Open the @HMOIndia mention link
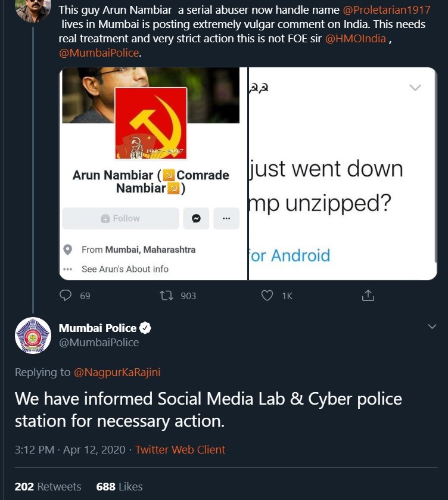This screenshot has height=500, width=448. (x=355, y=39)
